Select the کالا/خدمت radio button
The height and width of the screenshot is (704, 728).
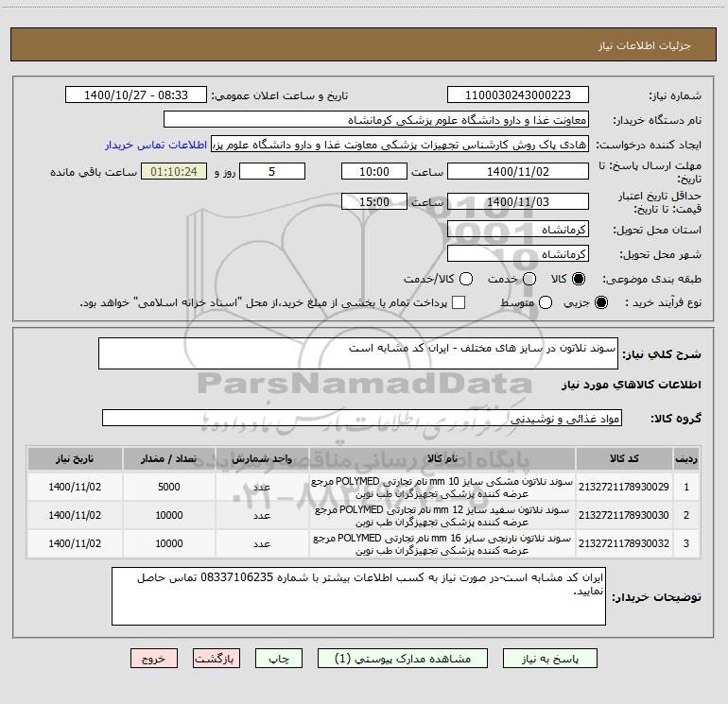466,279
